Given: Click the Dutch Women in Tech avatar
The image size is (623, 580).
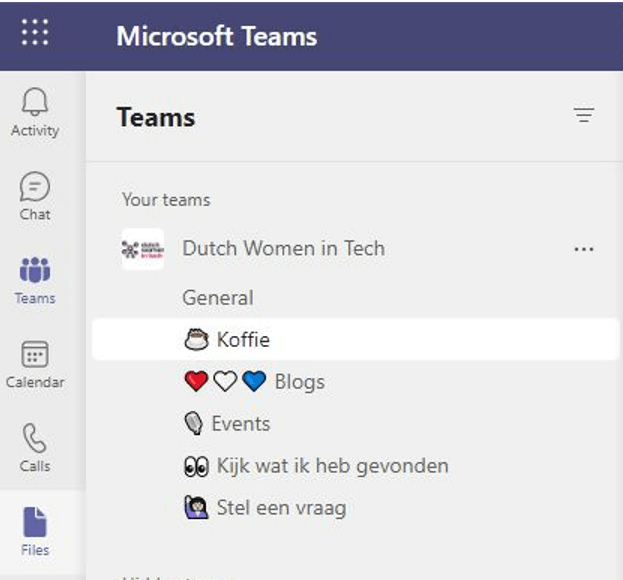Looking at the screenshot, I should (142, 249).
